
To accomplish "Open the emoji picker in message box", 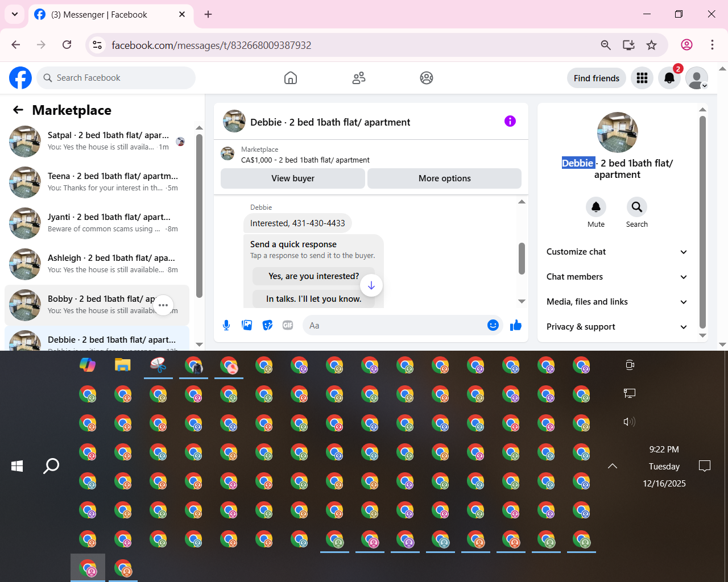I will (493, 325).
